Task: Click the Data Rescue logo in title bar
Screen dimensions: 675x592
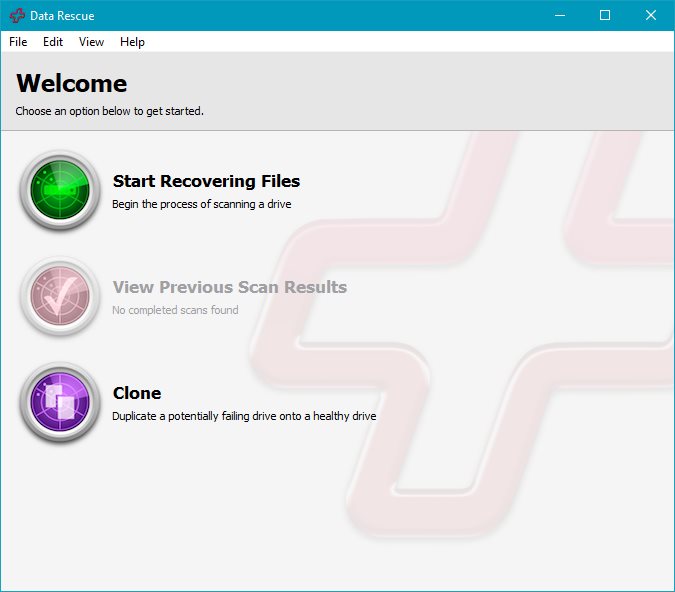Action: click(17, 15)
